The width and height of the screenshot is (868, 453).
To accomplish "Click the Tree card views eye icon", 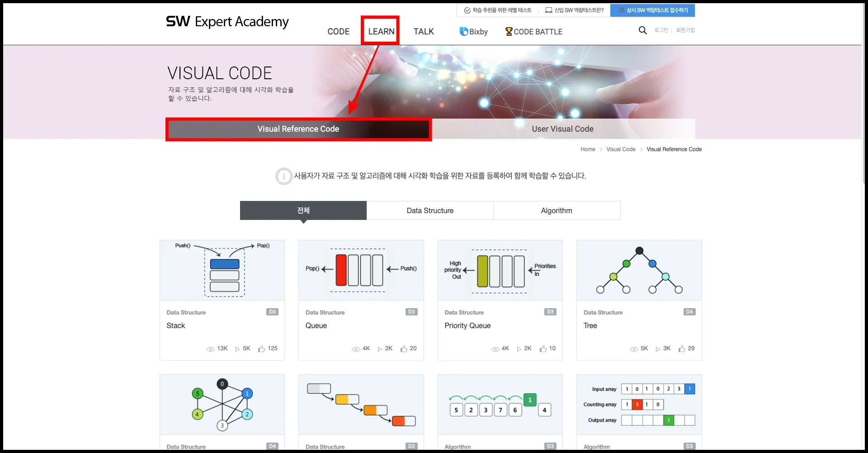I will coord(634,349).
